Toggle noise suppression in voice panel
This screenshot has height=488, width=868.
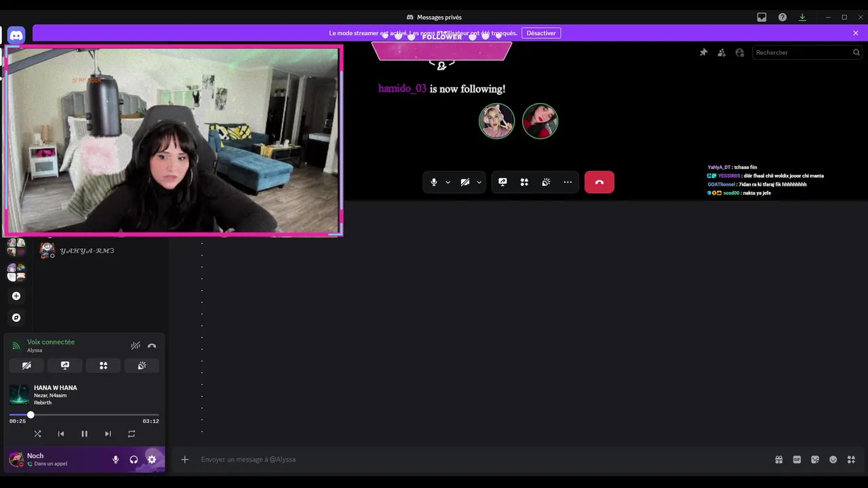136,346
